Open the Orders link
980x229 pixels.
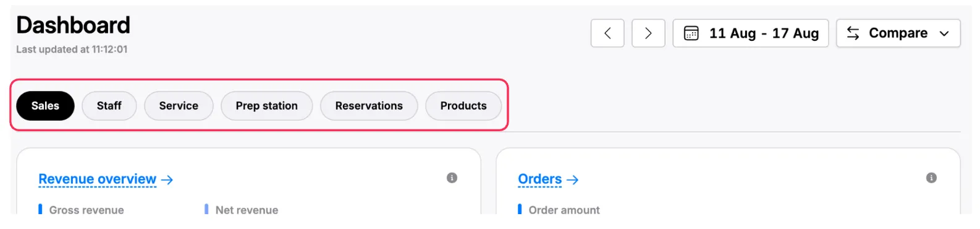(539, 179)
